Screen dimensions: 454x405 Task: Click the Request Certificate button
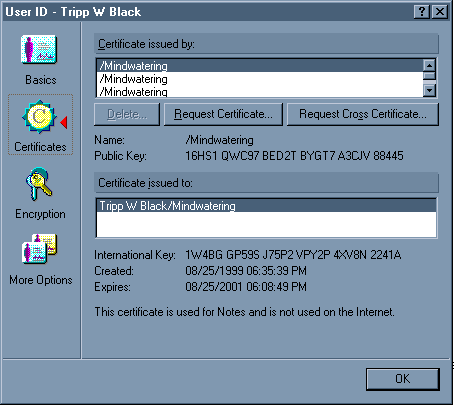pos(223,114)
